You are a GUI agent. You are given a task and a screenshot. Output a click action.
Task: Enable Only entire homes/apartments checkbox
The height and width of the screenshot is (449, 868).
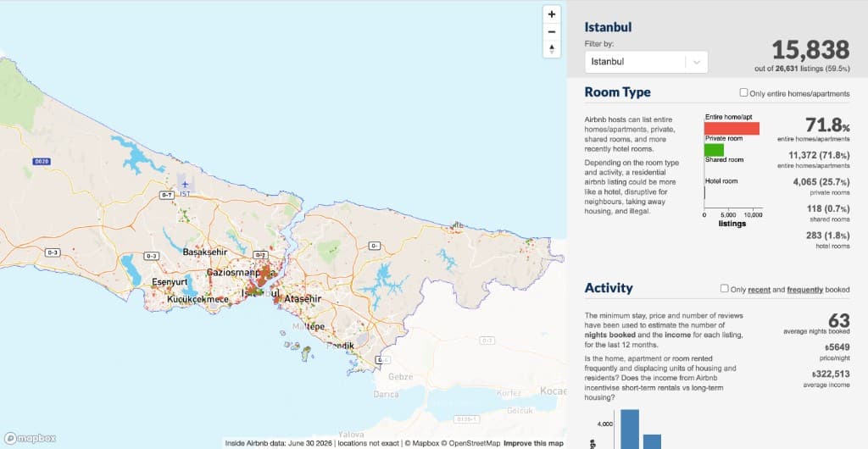click(743, 93)
